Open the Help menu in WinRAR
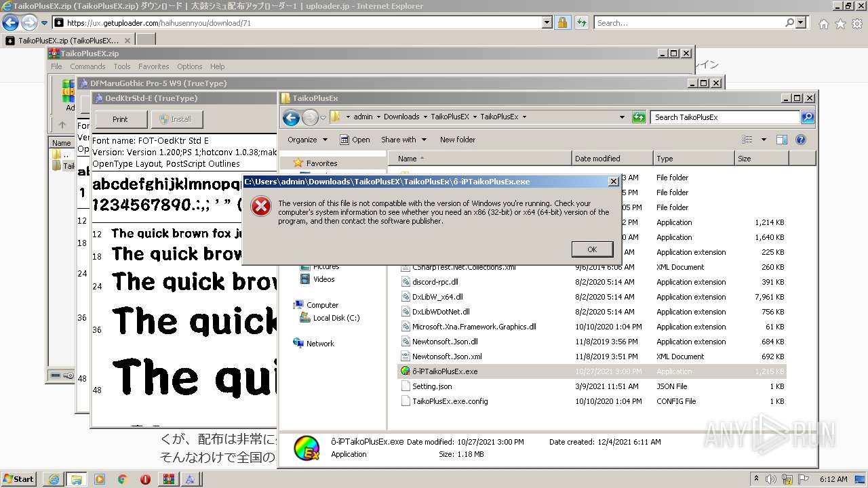This screenshot has width=868, height=488. (x=217, y=66)
